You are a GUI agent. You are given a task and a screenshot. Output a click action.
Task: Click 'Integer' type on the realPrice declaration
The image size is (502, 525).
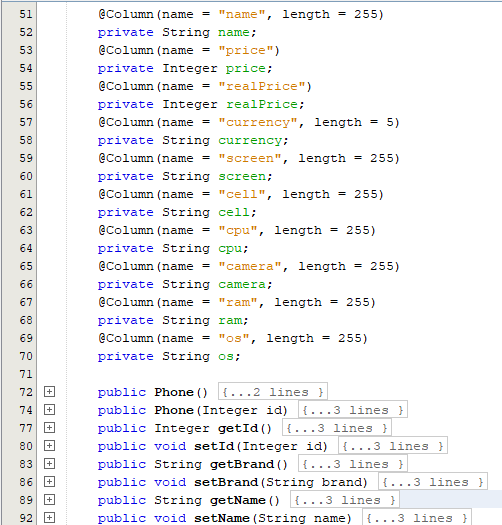[190, 105]
